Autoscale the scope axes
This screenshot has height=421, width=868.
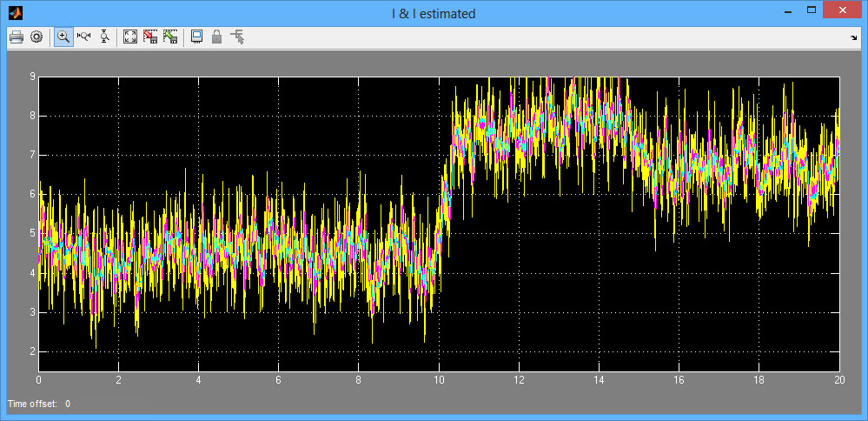129,37
